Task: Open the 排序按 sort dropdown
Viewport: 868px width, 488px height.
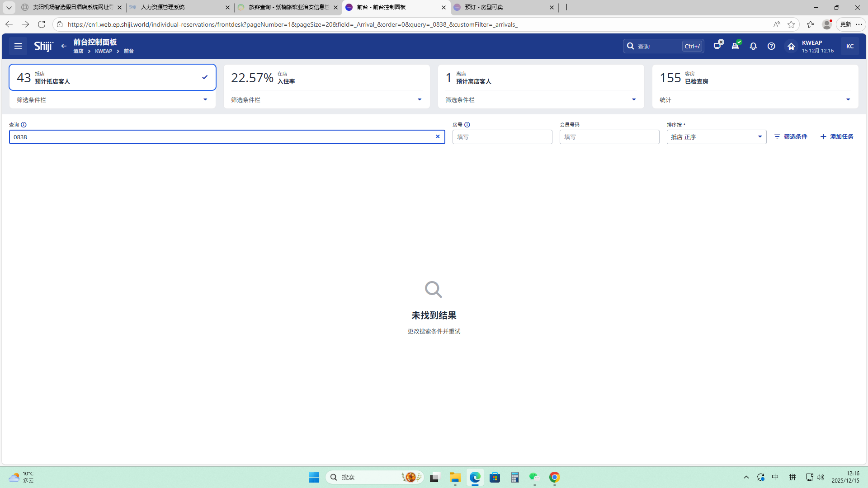Action: pyautogui.click(x=716, y=137)
